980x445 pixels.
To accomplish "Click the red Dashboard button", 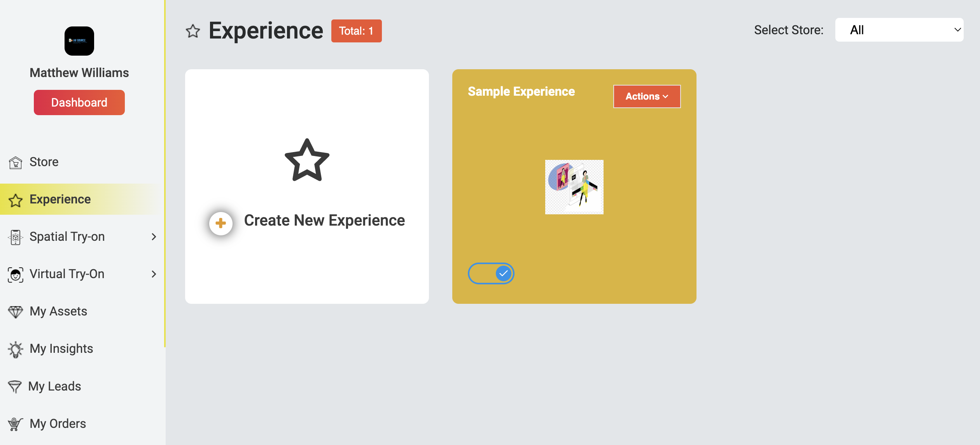I will click(79, 102).
